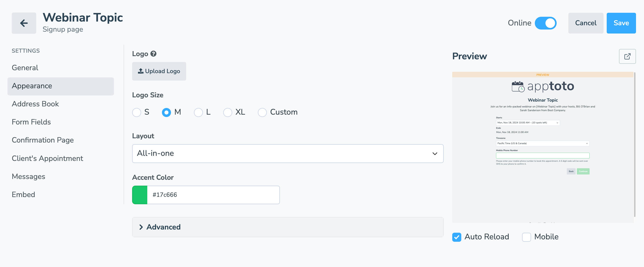The height and width of the screenshot is (267, 644).
Task: Click the upload icon in Upload Logo
Action: 141,71
